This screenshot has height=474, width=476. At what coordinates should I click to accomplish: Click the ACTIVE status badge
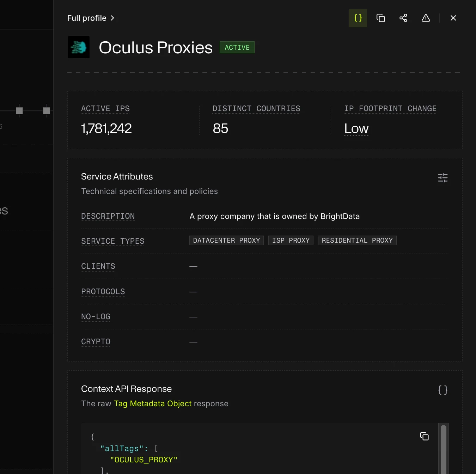(x=237, y=47)
